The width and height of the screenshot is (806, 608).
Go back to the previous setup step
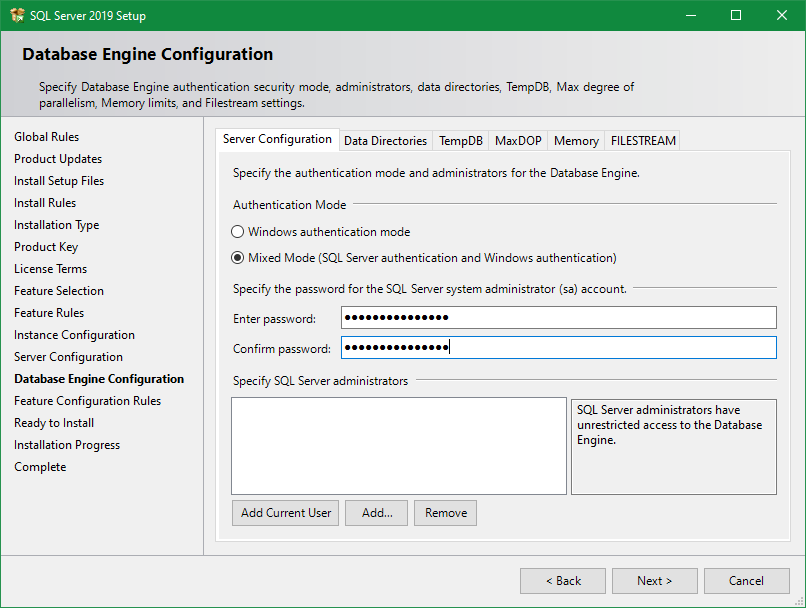562,580
